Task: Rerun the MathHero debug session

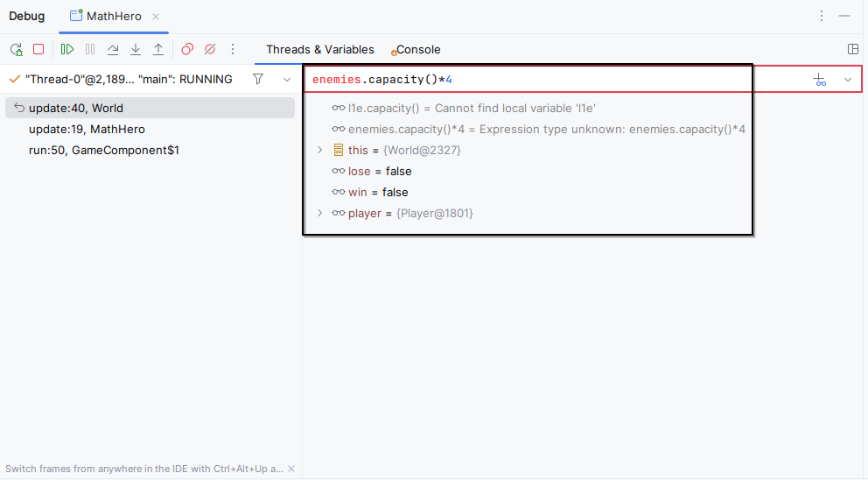Action: click(x=16, y=50)
